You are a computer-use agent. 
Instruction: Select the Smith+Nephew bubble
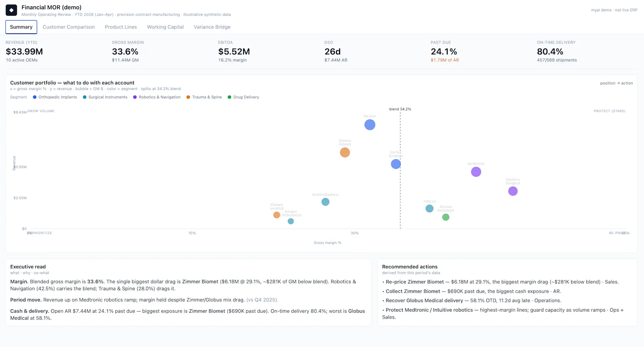[x=326, y=202]
